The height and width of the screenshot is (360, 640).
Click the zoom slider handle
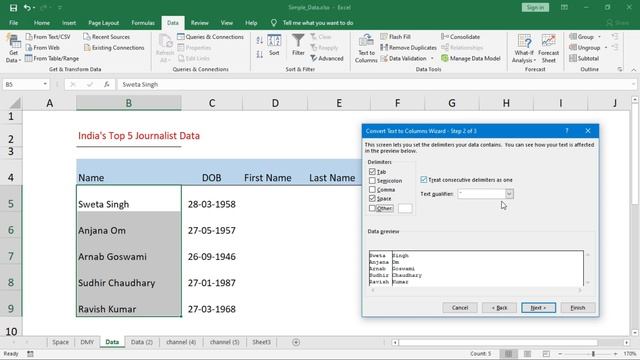[593, 353]
